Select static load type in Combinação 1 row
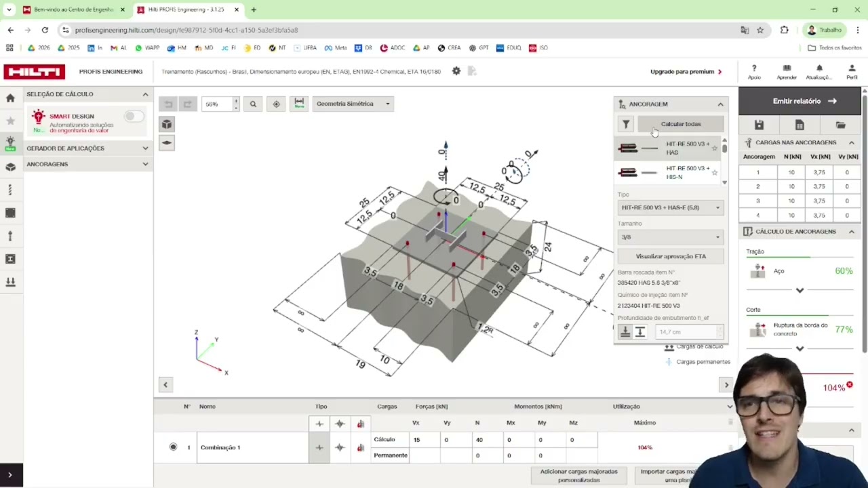 (319, 447)
